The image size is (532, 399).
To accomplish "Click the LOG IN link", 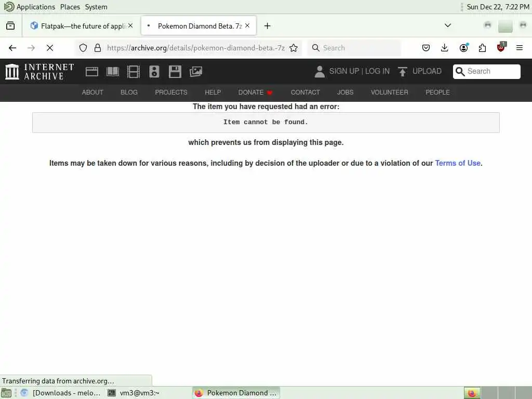I will [377, 71].
